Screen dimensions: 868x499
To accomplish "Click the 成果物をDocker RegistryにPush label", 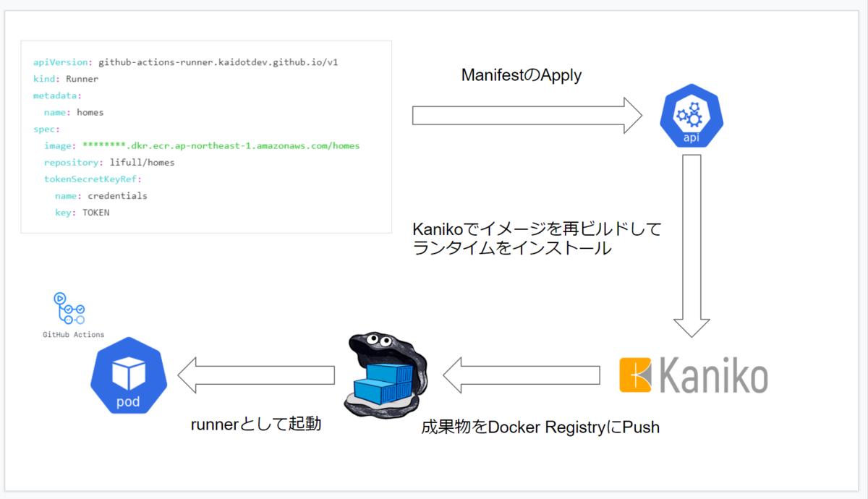I will (540, 427).
